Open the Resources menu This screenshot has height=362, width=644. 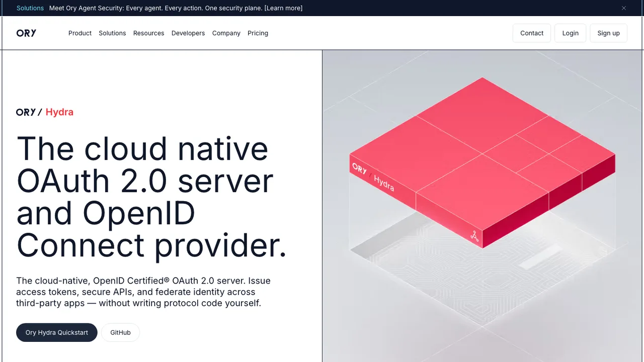click(x=148, y=33)
